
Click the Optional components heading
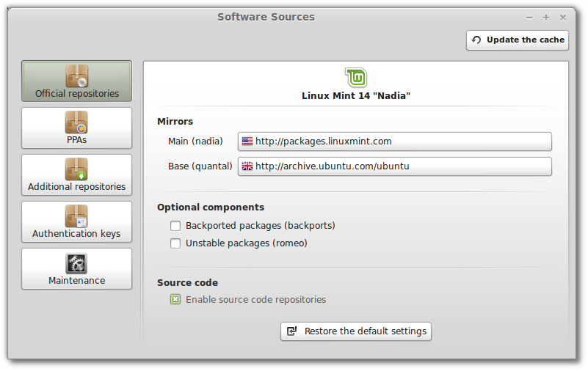(x=211, y=207)
